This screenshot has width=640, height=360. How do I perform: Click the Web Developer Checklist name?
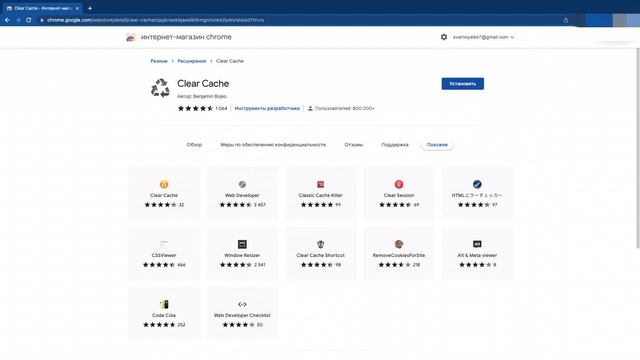pos(242,315)
